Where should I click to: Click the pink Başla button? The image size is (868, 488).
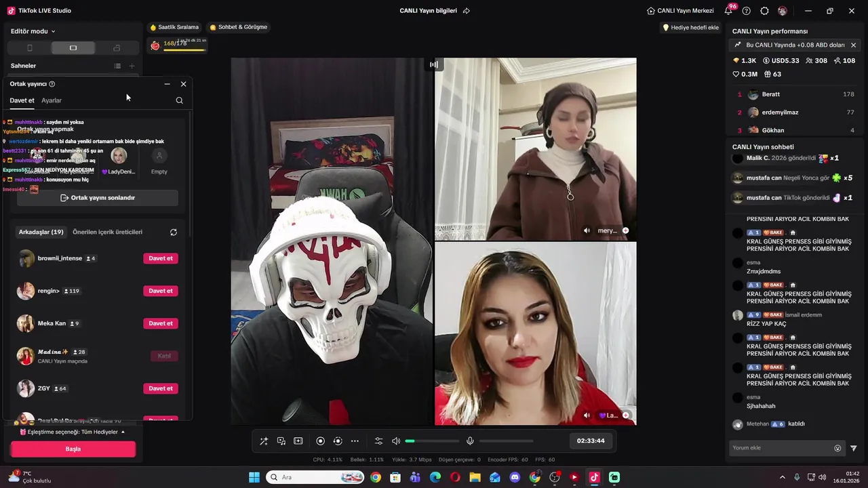[73, 449]
